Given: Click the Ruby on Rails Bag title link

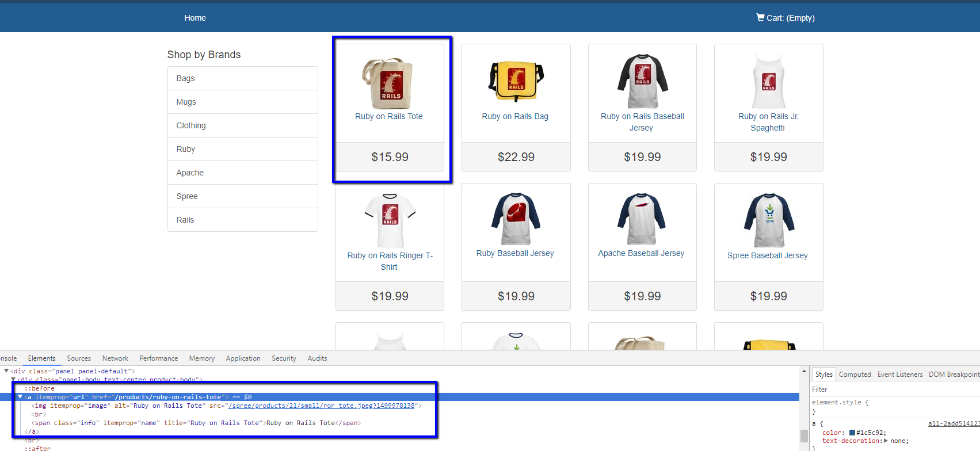Looking at the screenshot, I should click(x=515, y=116).
